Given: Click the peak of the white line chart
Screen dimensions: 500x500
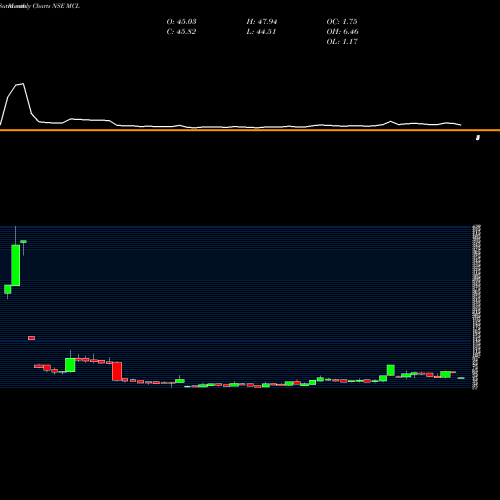Looking at the screenshot, I should click(23, 84).
